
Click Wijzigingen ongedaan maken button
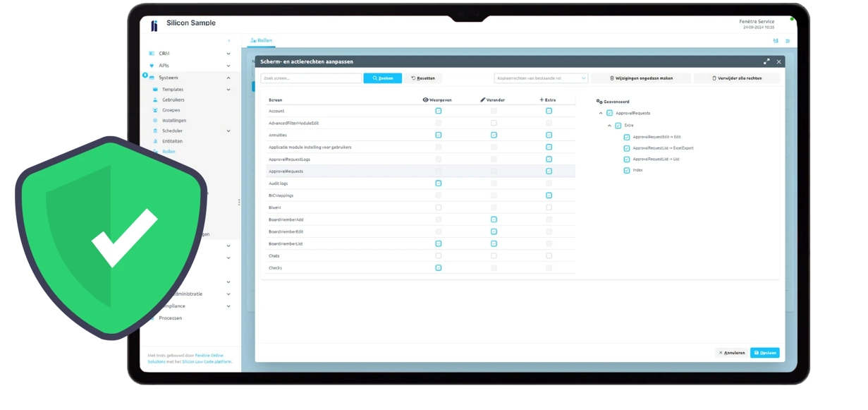click(641, 78)
